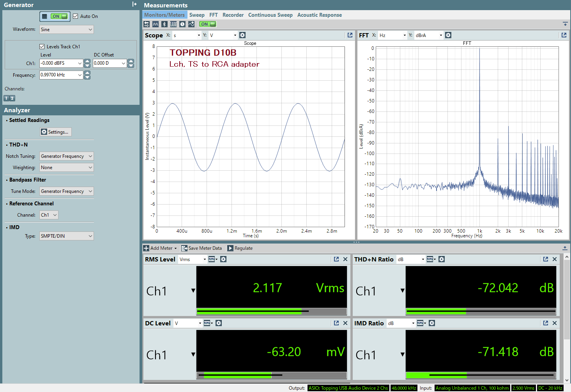This screenshot has width=571, height=392.
Task: Open FFT graph settings gear
Action: coord(448,35)
